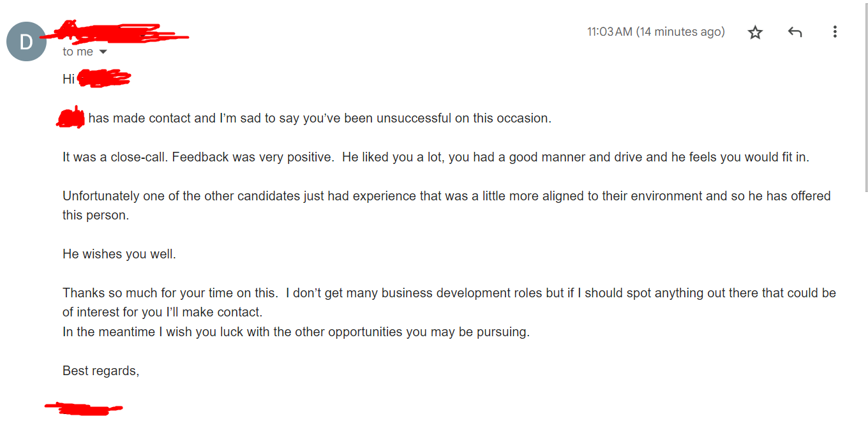Click the sender's "D" avatar

click(26, 41)
